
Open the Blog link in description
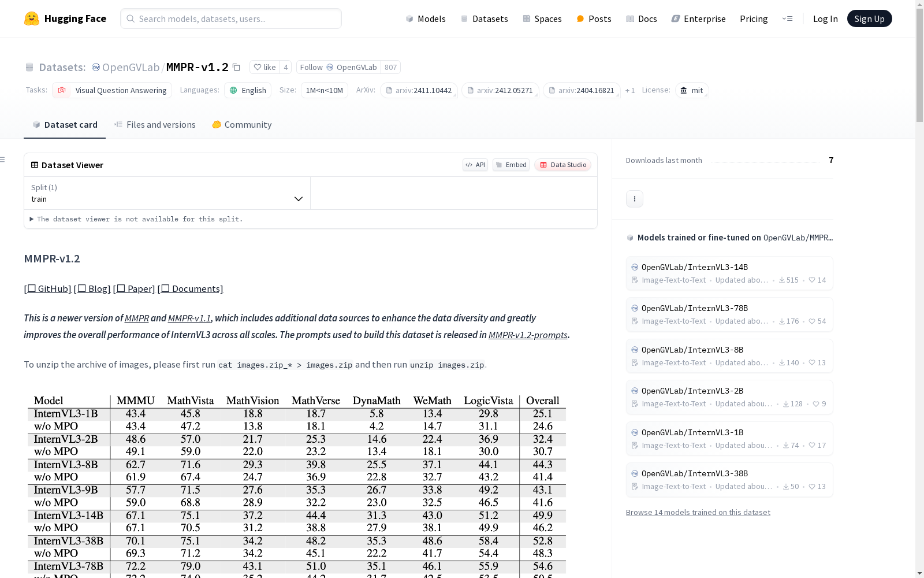[92, 288]
